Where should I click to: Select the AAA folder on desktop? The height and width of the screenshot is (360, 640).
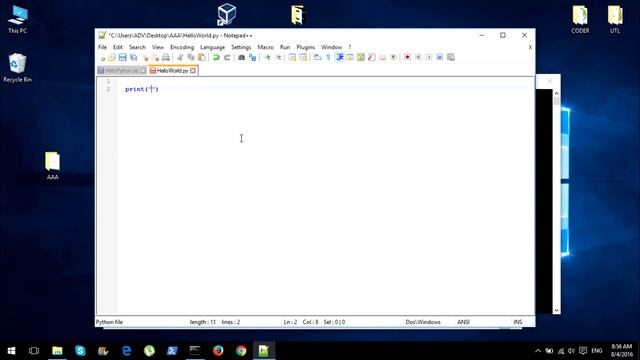click(x=52, y=166)
